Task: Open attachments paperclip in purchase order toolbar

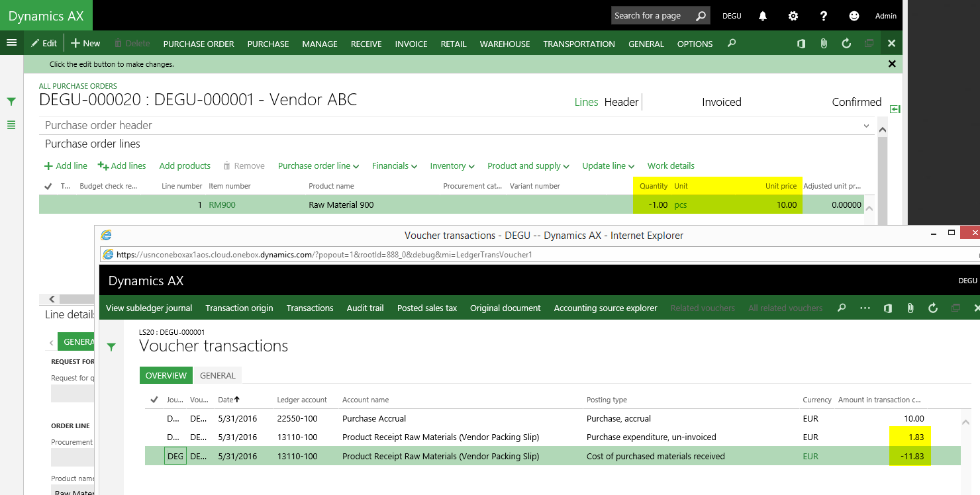Action: (824, 44)
